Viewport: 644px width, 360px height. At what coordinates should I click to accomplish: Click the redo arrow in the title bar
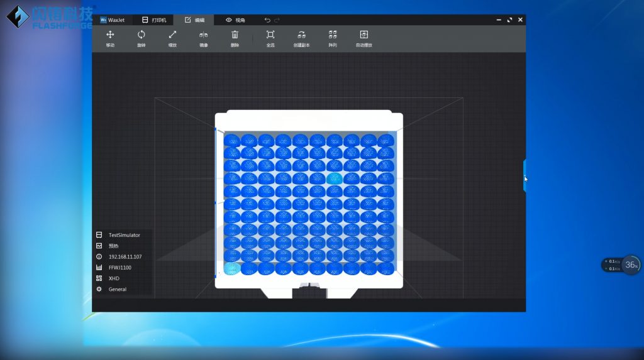click(x=277, y=19)
